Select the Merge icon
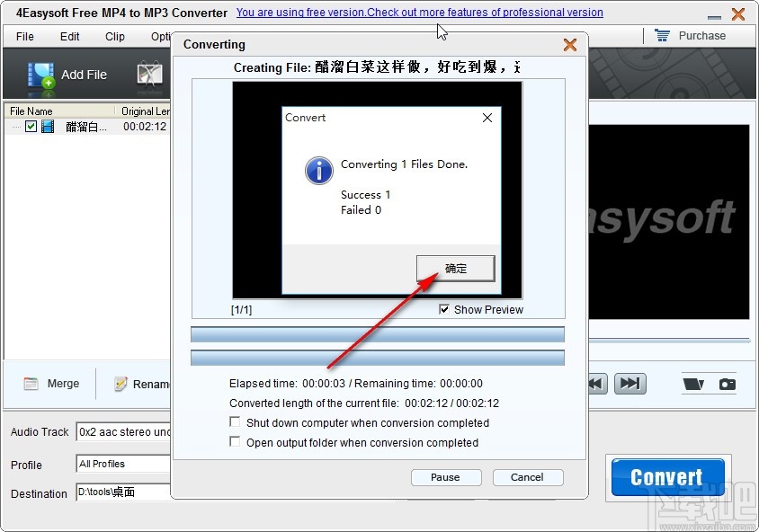Screen dimensions: 759x532 33,384
